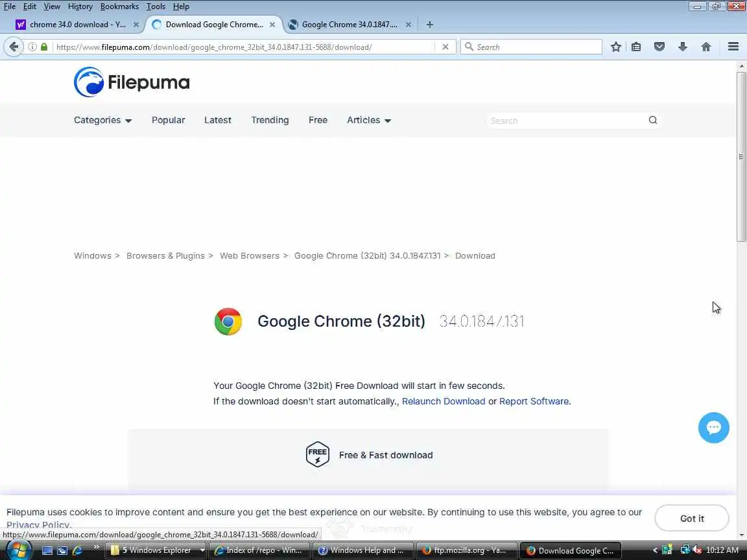The image size is (747, 560).
Task: Click Google Chrome (32bit) 34.0.1847.131 breadcrumb
Action: pos(367,256)
